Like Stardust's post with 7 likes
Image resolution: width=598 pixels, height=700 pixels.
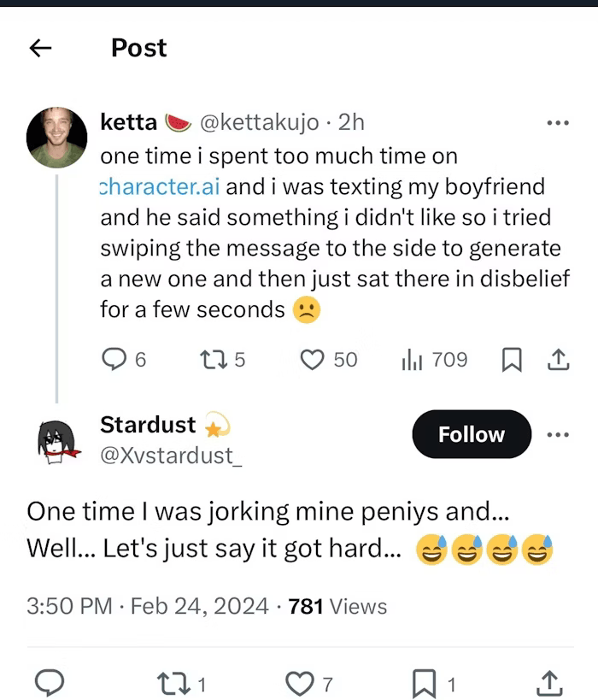(x=298, y=683)
